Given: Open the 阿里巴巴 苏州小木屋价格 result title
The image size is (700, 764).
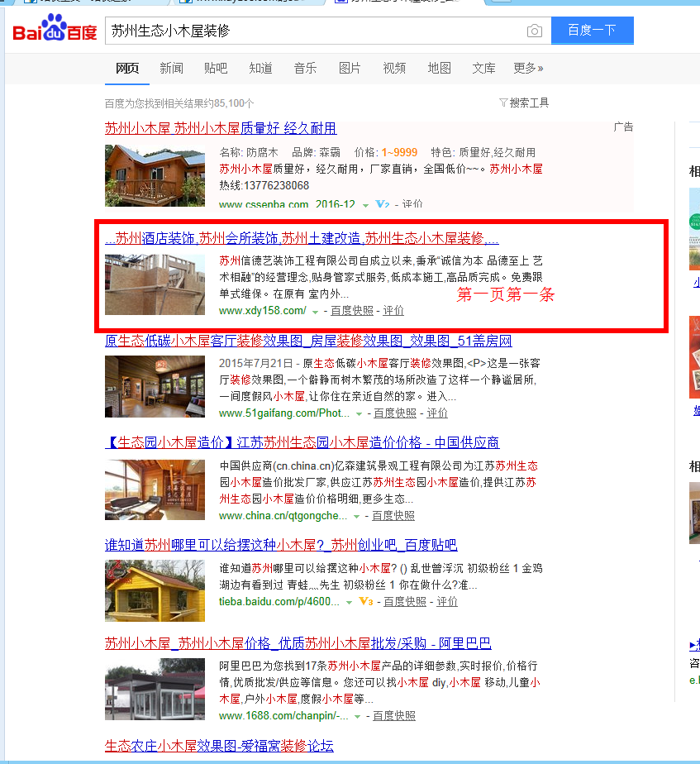Looking at the screenshot, I should (x=298, y=643).
